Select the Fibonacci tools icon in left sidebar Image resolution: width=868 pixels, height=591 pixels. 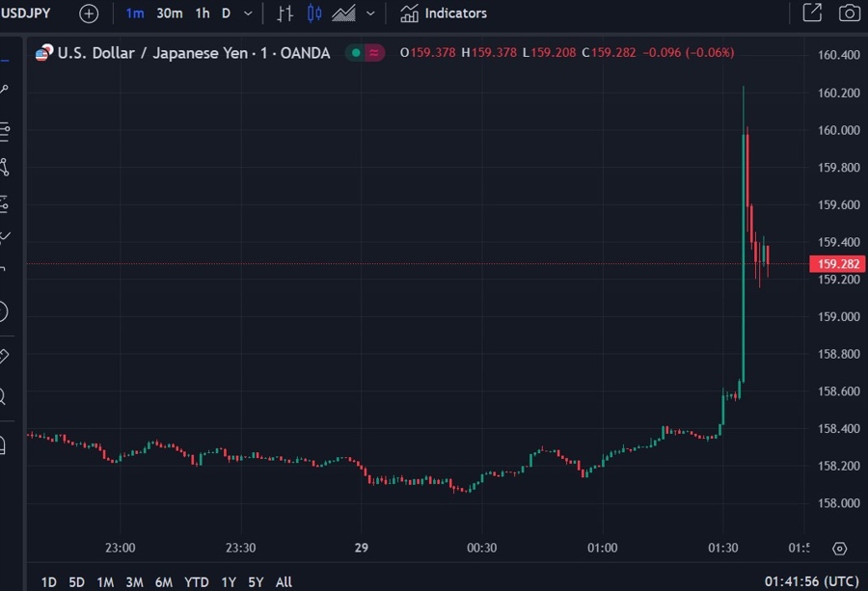[x=5, y=131]
